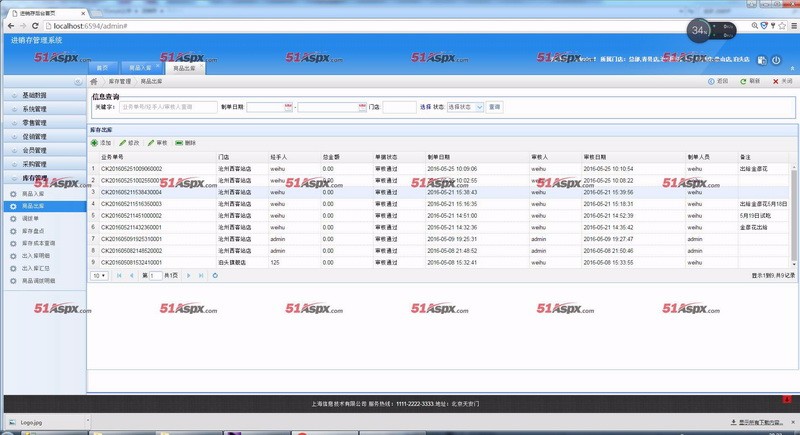Click Logo.jpg in the download bar
Screen dimensions: 800x435
coord(32,423)
